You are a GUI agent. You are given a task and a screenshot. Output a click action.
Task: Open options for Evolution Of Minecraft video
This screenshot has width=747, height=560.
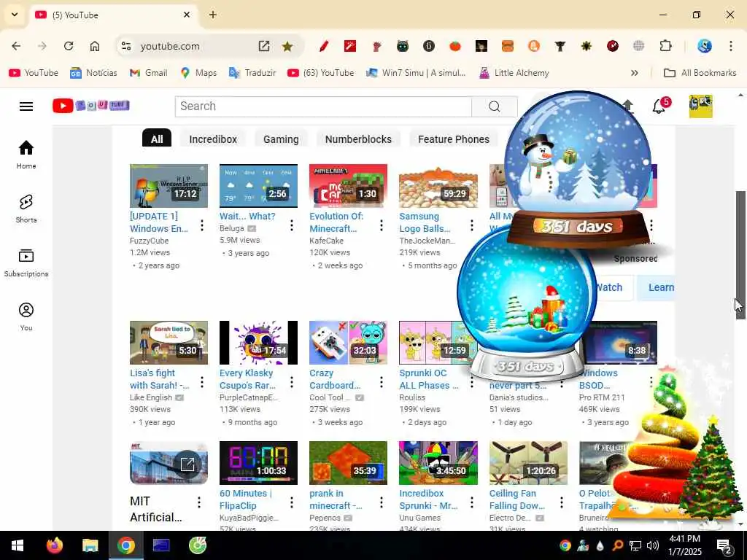coord(382,225)
